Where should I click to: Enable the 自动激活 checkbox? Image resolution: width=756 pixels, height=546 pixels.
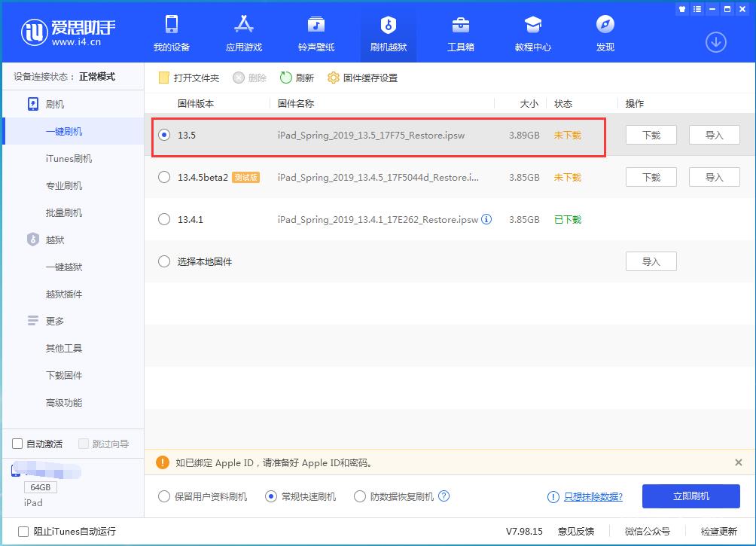click(17, 444)
